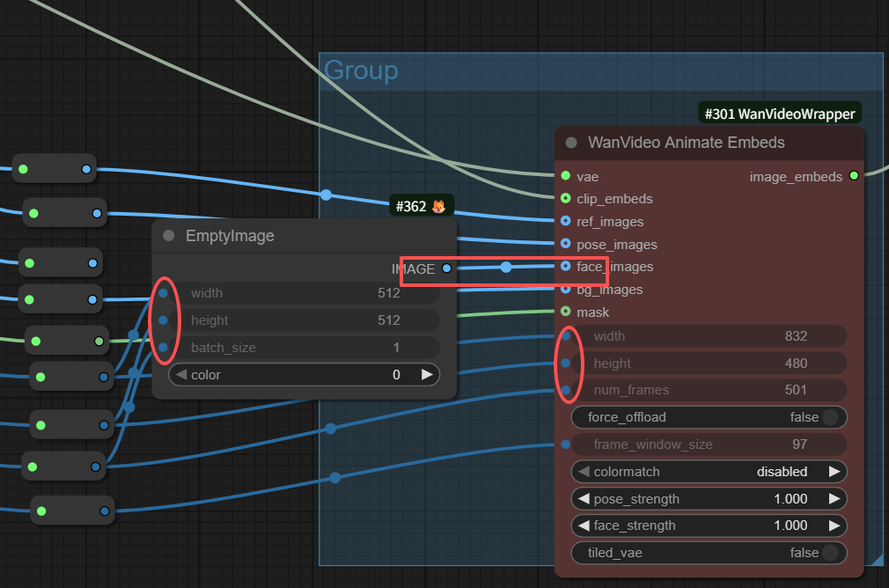
Task: Decrease face_strength with left arrow
Action: click(x=584, y=526)
